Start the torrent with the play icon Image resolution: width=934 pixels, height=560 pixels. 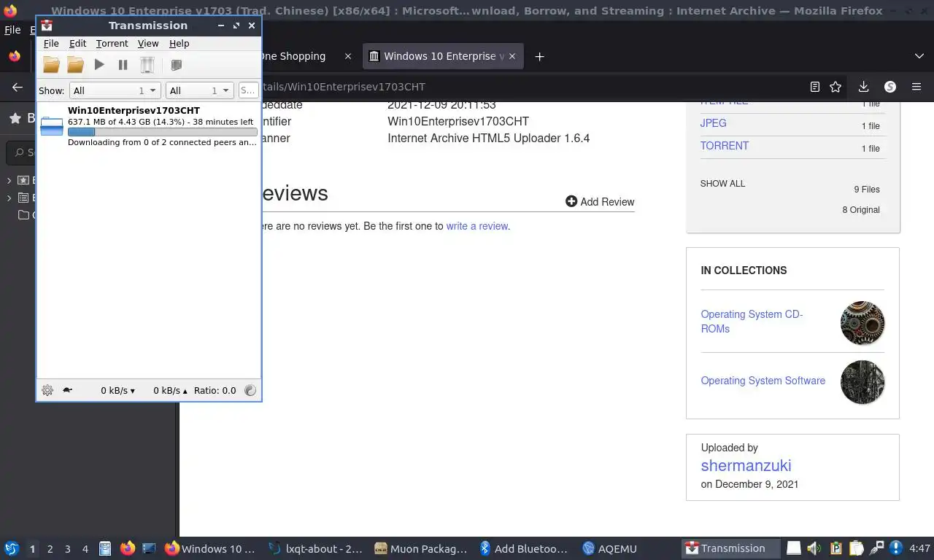click(x=99, y=65)
